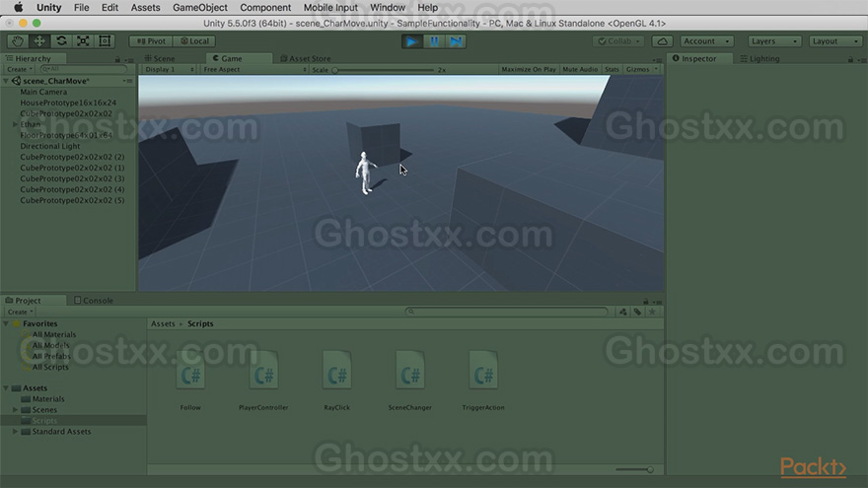Image resolution: width=868 pixels, height=488 pixels.
Task: Click the Hierarchy search field
Action: [x=83, y=69]
